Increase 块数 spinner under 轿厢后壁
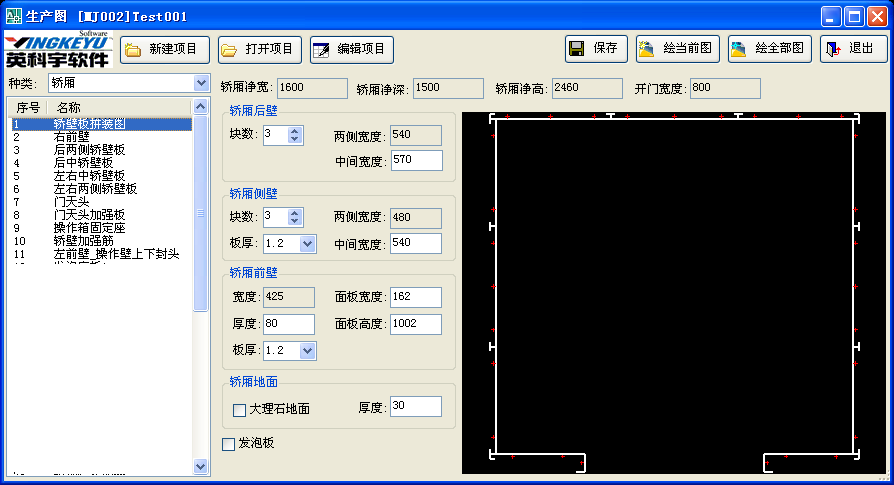This screenshot has width=894, height=485. pyautogui.click(x=294, y=130)
